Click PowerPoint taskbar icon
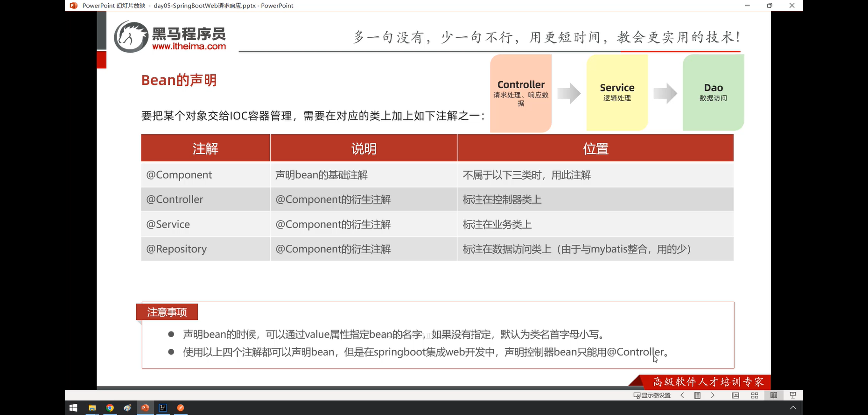This screenshot has width=868, height=415. click(x=145, y=408)
